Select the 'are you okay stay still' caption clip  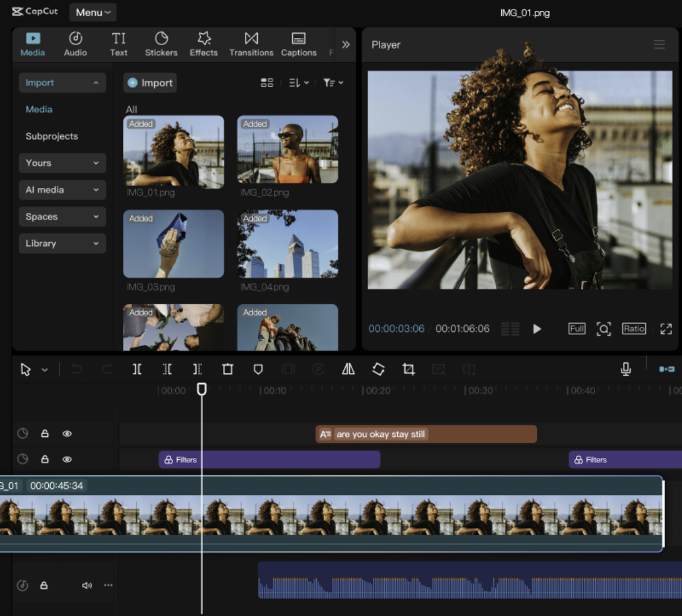[x=426, y=434]
